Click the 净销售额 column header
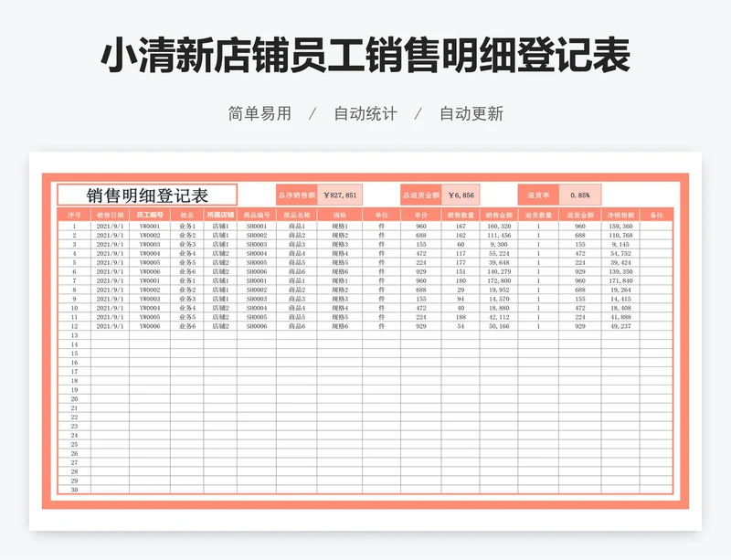 620,215
